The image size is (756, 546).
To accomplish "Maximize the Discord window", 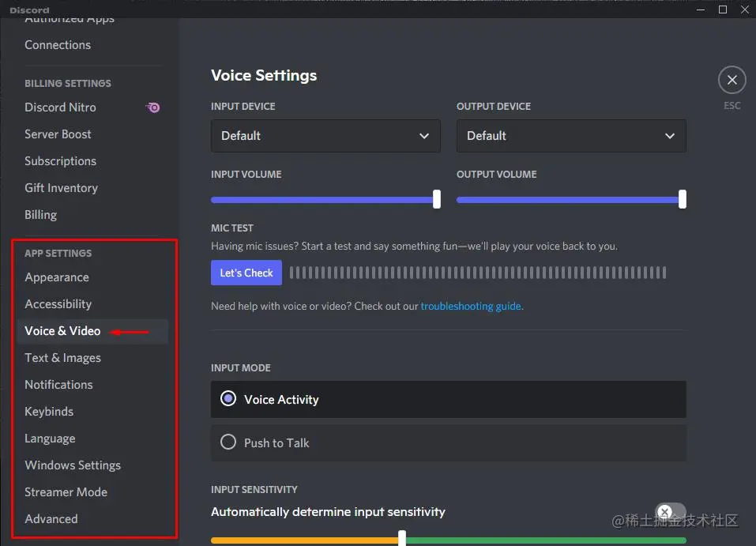I will (x=722, y=9).
